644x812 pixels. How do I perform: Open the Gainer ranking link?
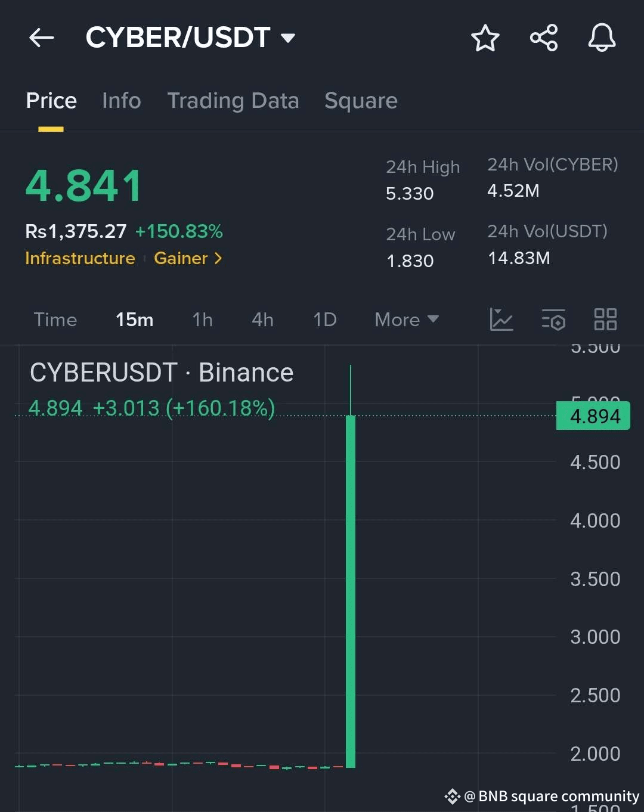coord(188,258)
